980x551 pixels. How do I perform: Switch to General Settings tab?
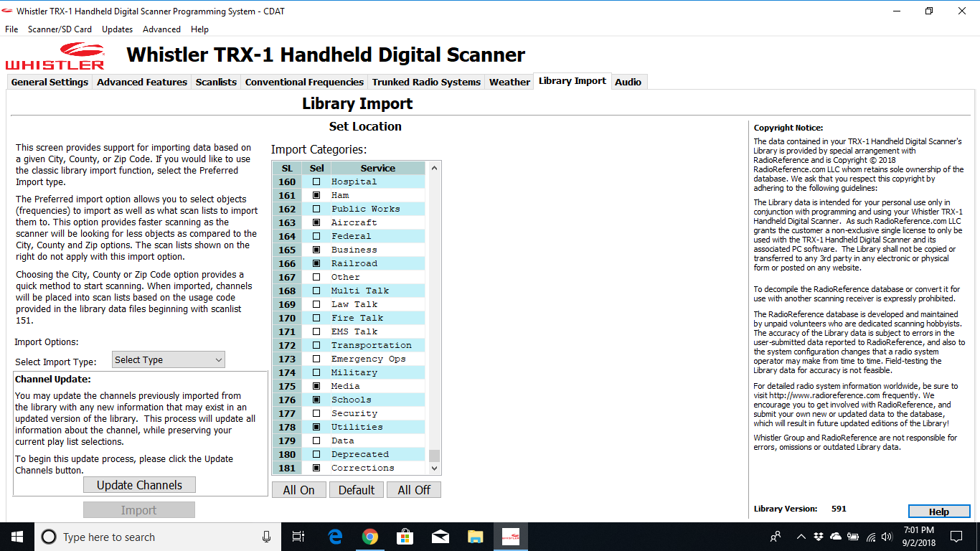click(x=50, y=82)
